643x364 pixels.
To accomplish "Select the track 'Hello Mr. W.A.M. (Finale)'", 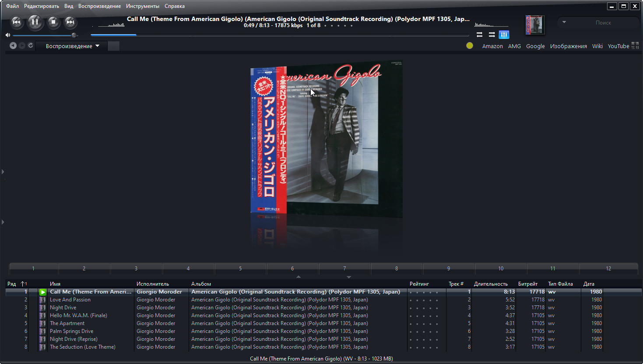I will pyautogui.click(x=78, y=315).
